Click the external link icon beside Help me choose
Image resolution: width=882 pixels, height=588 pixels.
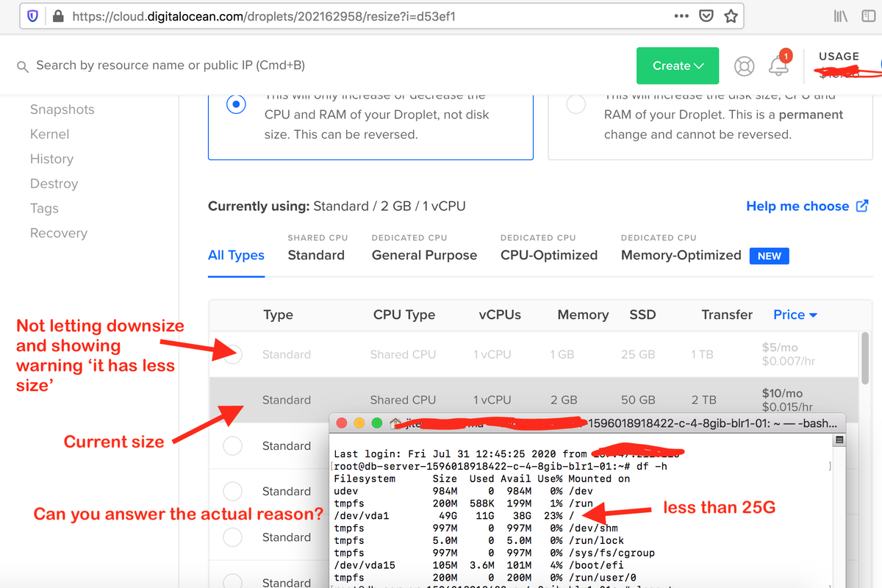(x=863, y=206)
